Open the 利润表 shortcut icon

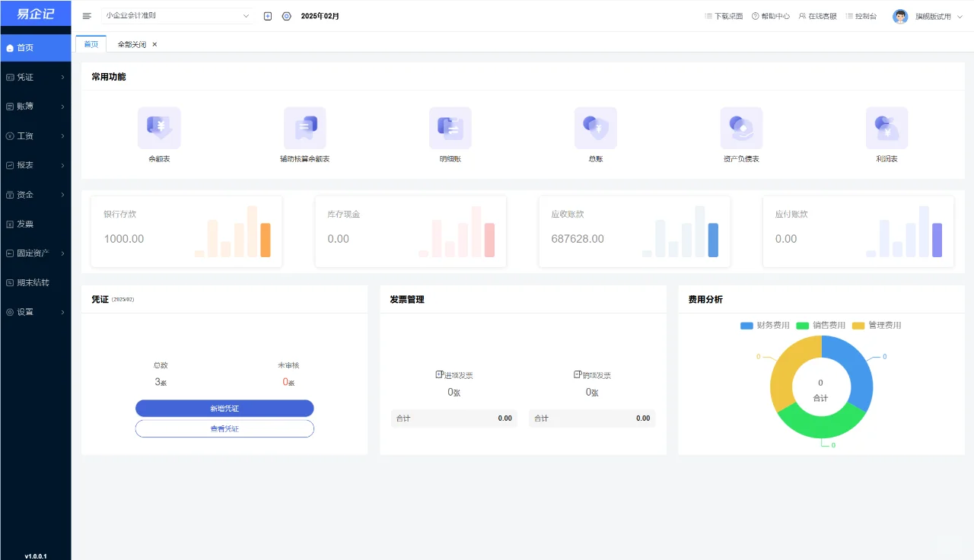[x=886, y=128]
